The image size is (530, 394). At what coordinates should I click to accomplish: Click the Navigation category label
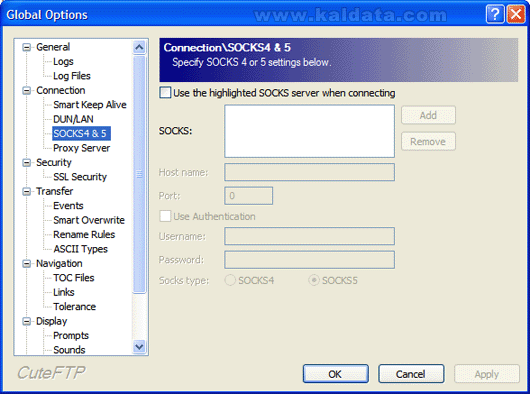59,264
